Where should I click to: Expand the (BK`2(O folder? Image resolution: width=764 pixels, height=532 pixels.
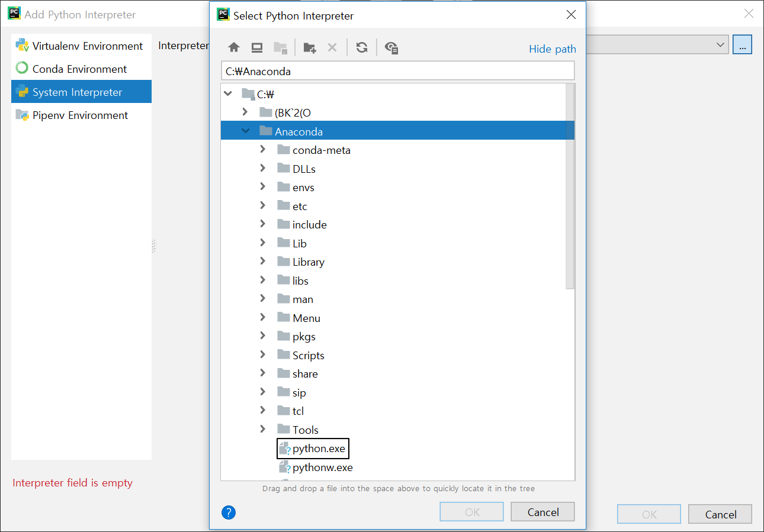click(x=245, y=112)
